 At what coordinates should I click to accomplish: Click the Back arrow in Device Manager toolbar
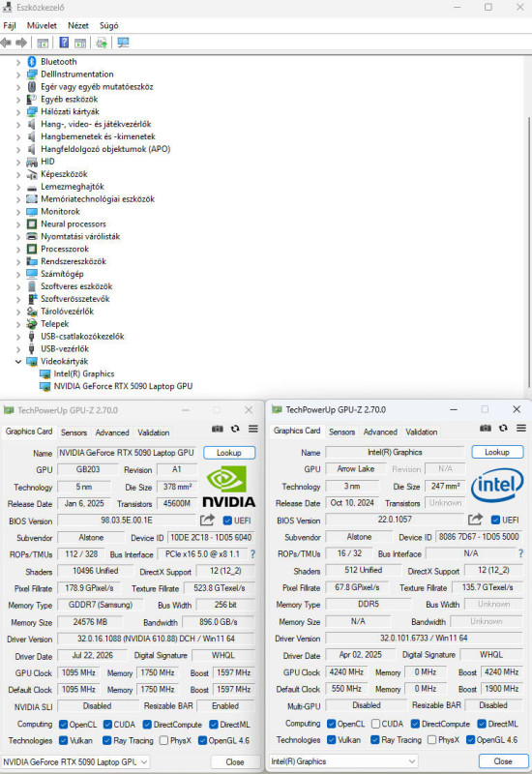pos(6,43)
